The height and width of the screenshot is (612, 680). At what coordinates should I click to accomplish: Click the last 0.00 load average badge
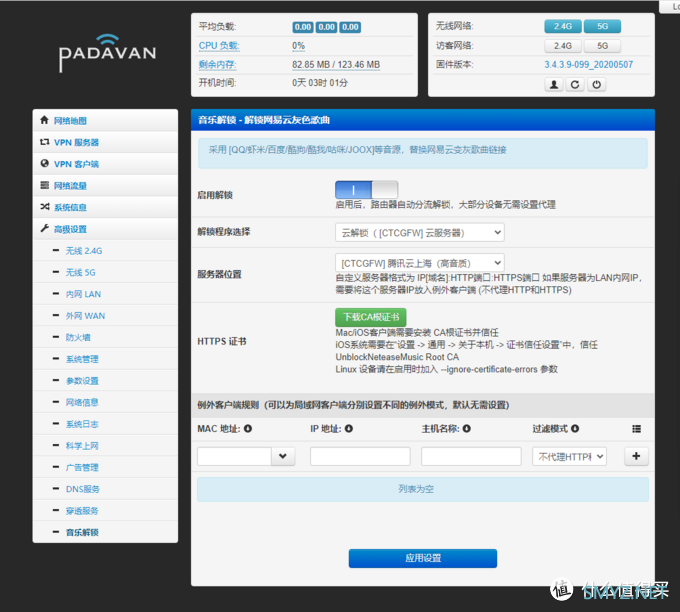[x=350, y=27]
